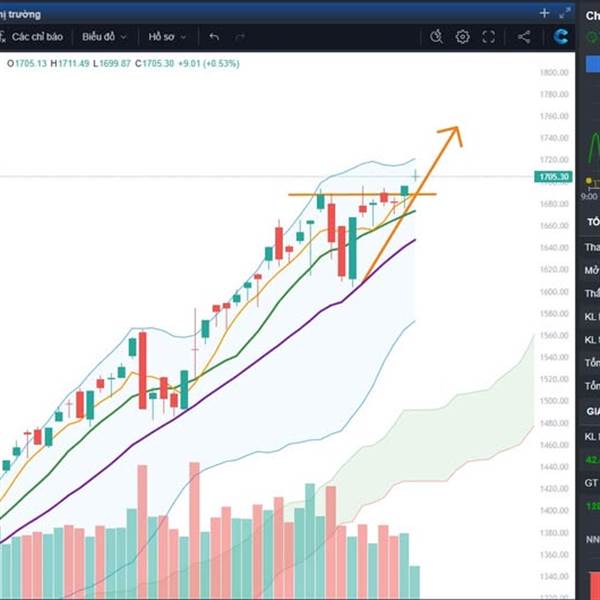Open the Các chỉ báo indicators menu
Viewport: 600px width, 600px height.
[32, 37]
